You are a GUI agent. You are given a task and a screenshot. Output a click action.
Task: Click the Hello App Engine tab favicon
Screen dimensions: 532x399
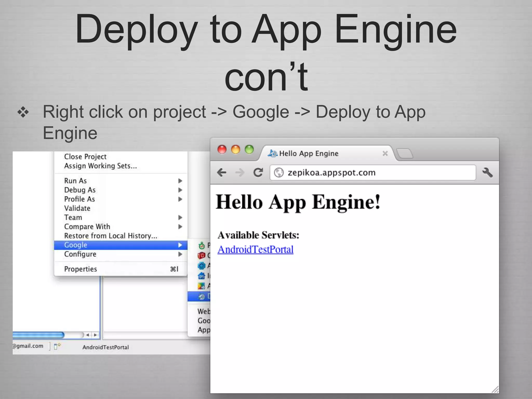272,153
